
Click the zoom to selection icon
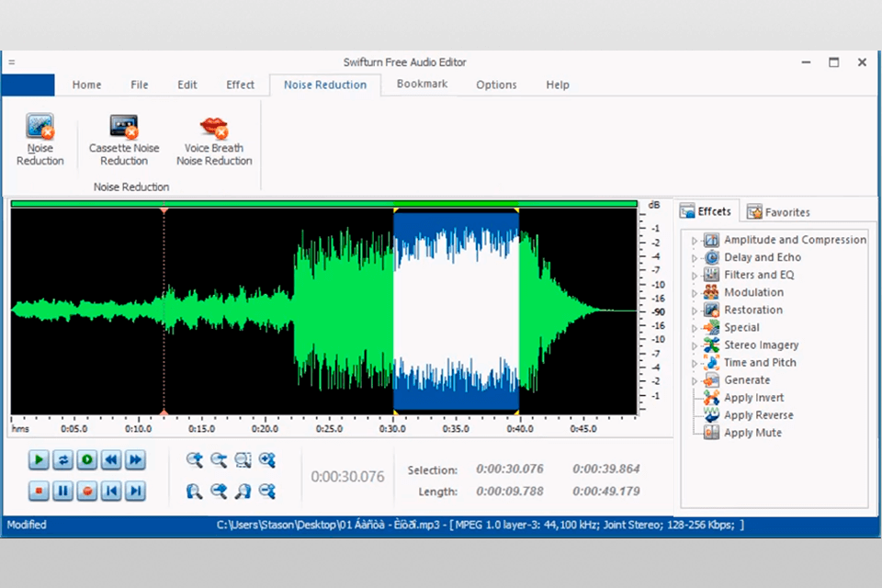point(243,460)
